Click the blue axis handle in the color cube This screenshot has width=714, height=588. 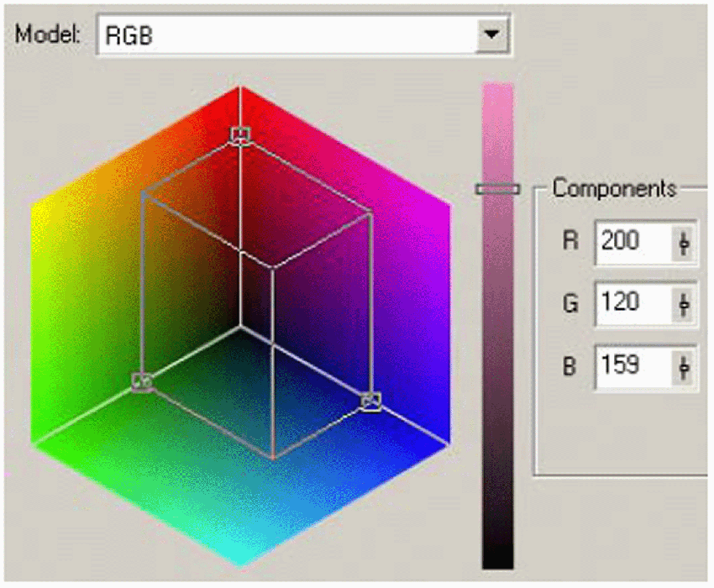(x=371, y=402)
